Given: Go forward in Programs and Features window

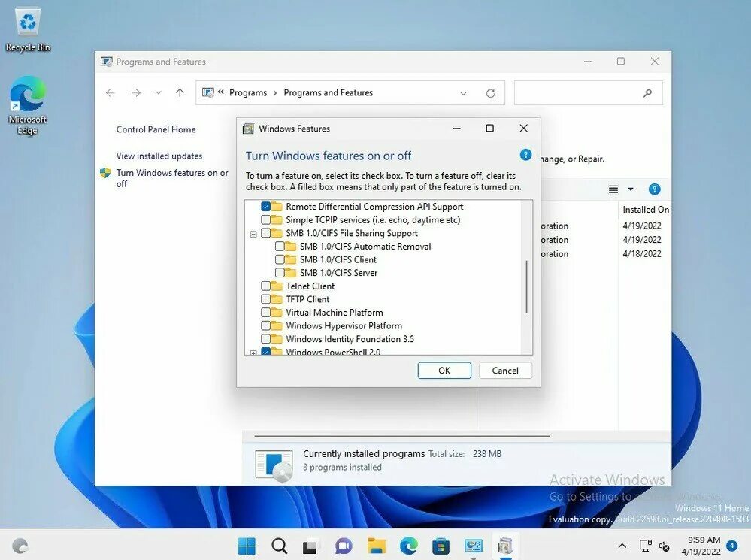Looking at the screenshot, I should coord(136,93).
